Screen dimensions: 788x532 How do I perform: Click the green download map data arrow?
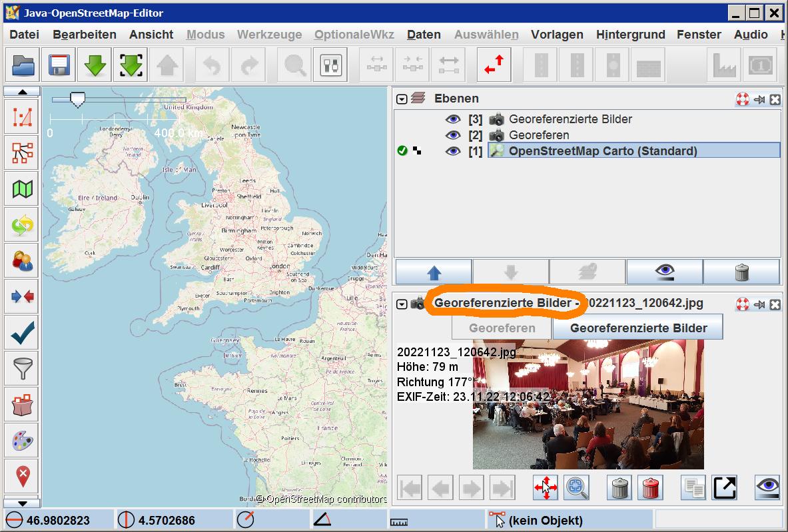95,65
